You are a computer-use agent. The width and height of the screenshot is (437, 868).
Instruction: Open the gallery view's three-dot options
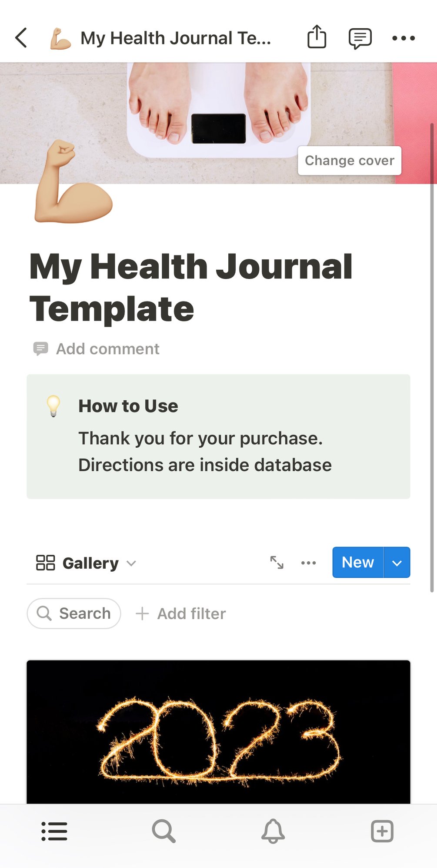308,563
